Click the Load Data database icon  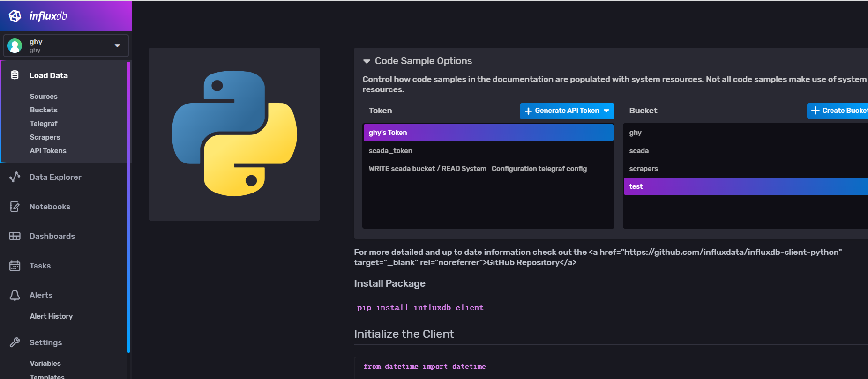pyautogui.click(x=15, y=75)
